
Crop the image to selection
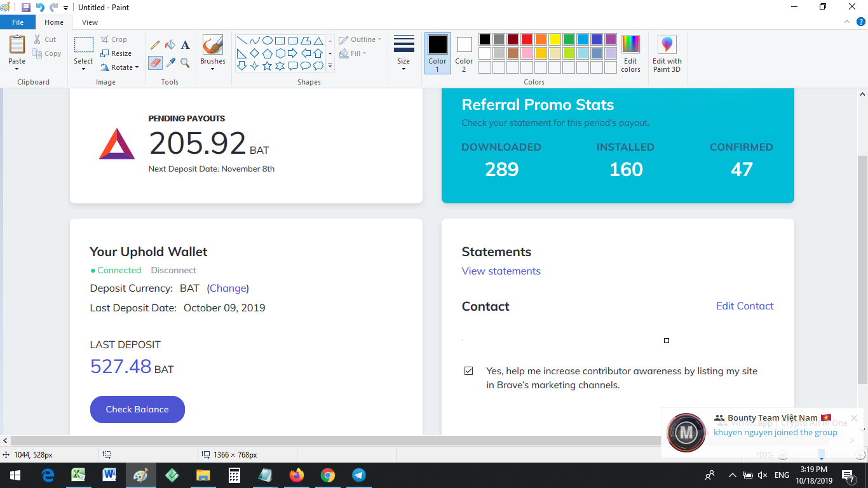coord(114,39)
